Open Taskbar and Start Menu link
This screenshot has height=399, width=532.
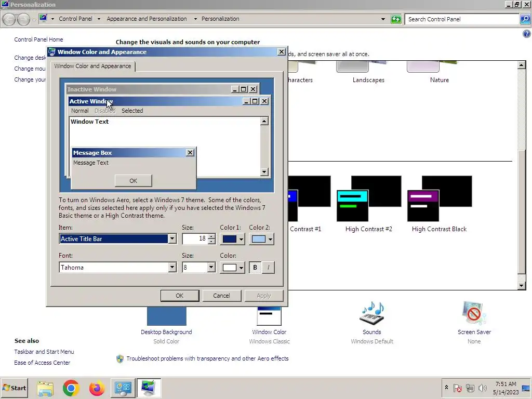click(44, 352)
